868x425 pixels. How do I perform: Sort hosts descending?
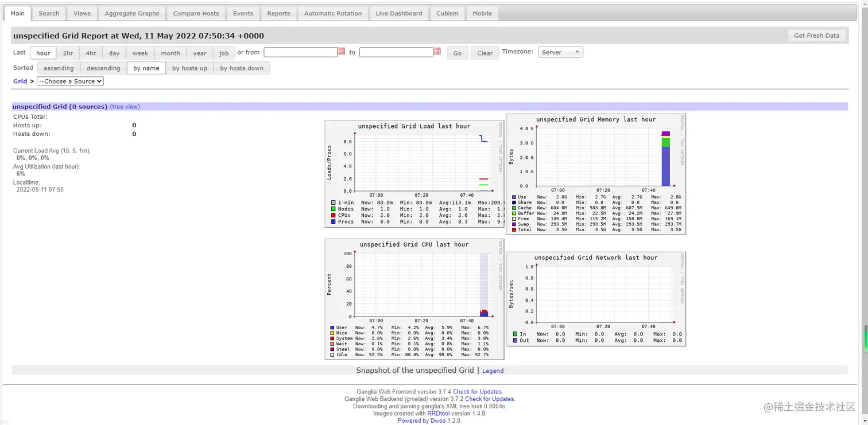pyautogui.click(x=103, y=68)
